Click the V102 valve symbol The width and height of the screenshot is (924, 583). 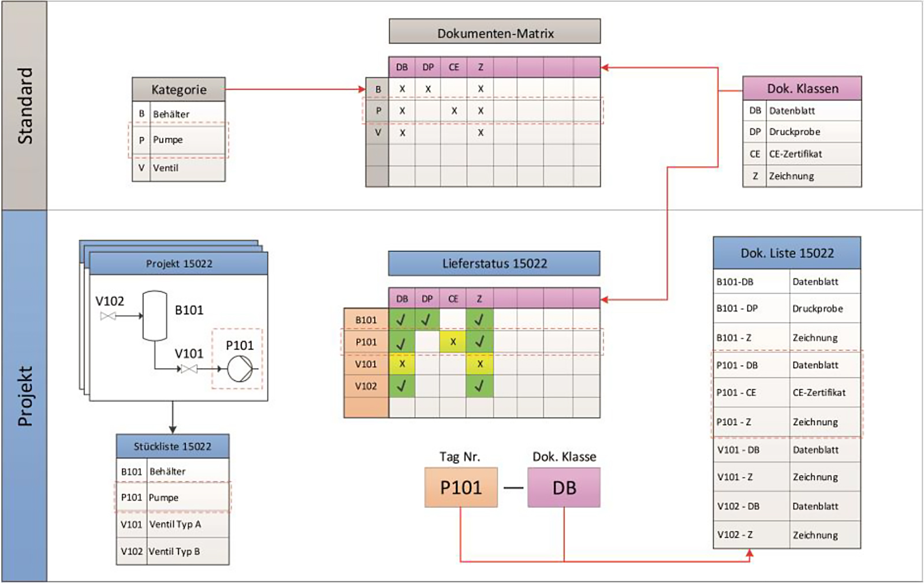(107, 315)
